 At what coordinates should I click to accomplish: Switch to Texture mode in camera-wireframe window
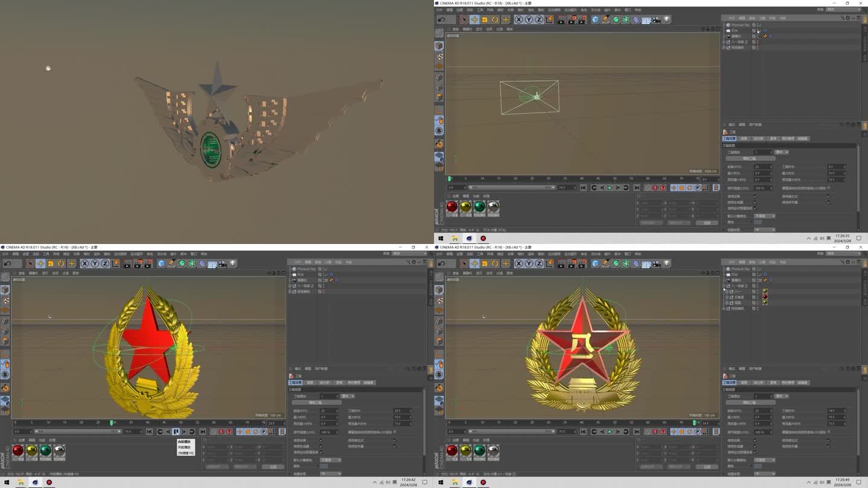(439, 56)
